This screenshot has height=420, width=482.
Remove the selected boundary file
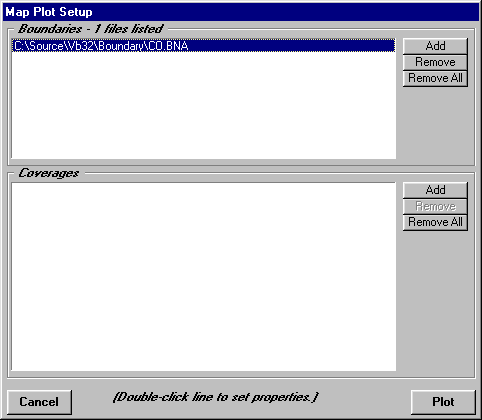pyautogui.click(x=435, y=62)
